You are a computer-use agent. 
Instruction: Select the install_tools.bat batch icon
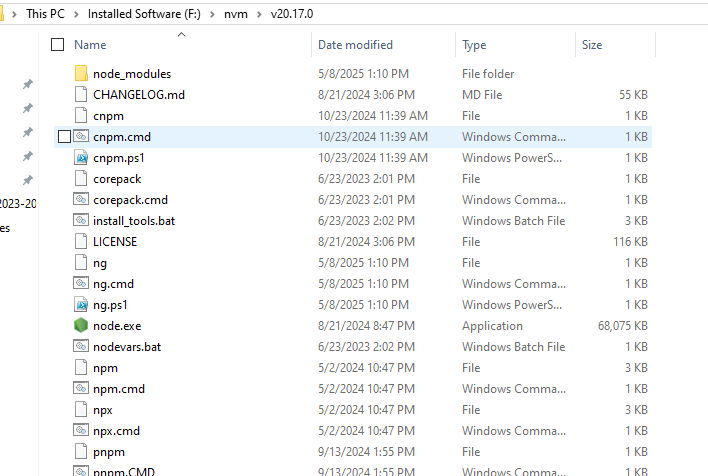click(x=81, y=220)
